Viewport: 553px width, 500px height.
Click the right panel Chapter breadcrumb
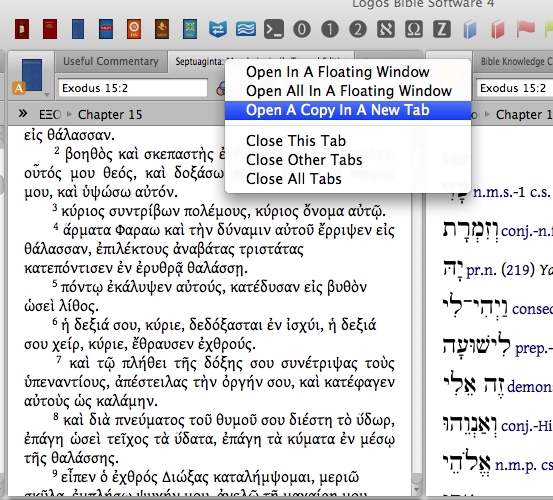point(524,114)
